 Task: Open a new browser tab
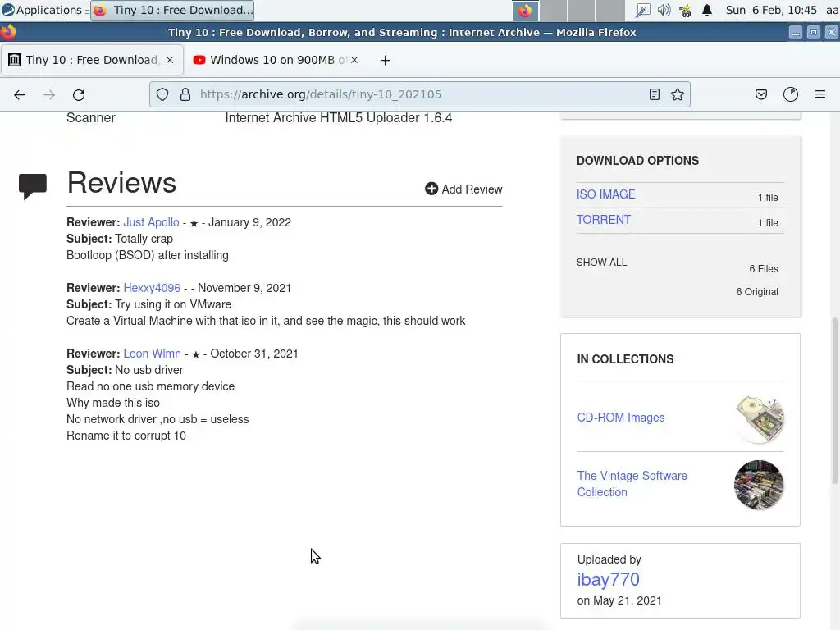[386, 61]
